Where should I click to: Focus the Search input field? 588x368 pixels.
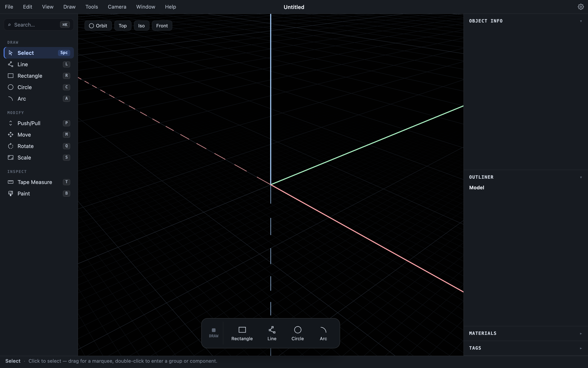click(x=39, y=25)
